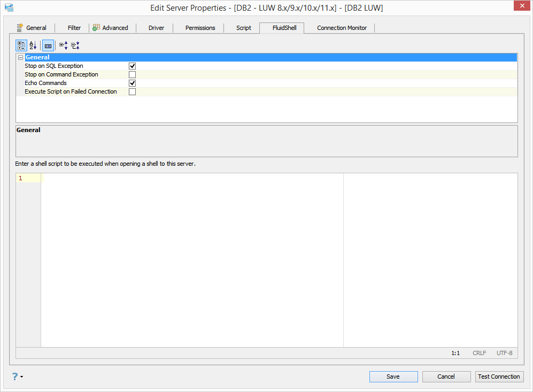Enable Stop on Command Exception checkbox
The width and height of the screenshot is (533, 392).
click(132, 74)
